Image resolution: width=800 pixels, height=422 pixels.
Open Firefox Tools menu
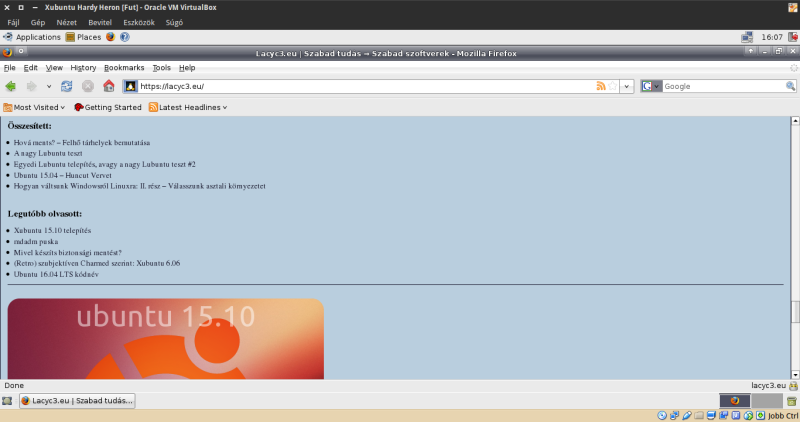coord(161,67)
